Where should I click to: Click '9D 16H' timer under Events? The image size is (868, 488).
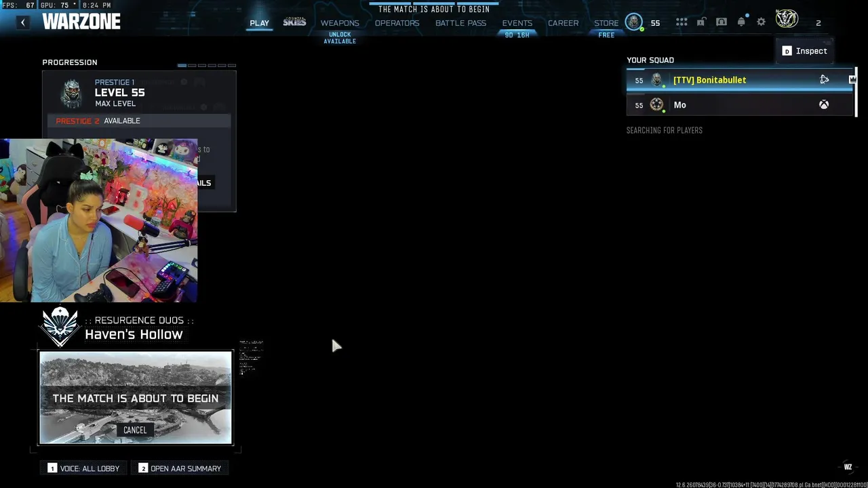[517, 35]
